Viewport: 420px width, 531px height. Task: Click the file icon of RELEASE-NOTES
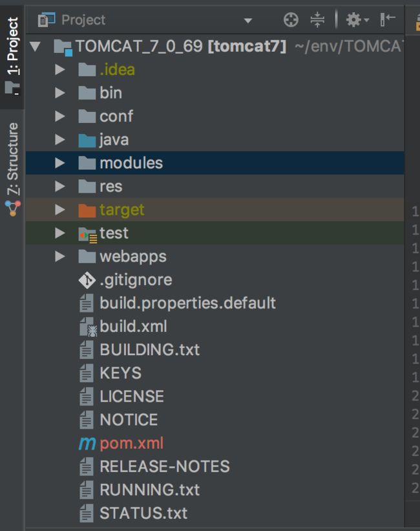[87, 467]
